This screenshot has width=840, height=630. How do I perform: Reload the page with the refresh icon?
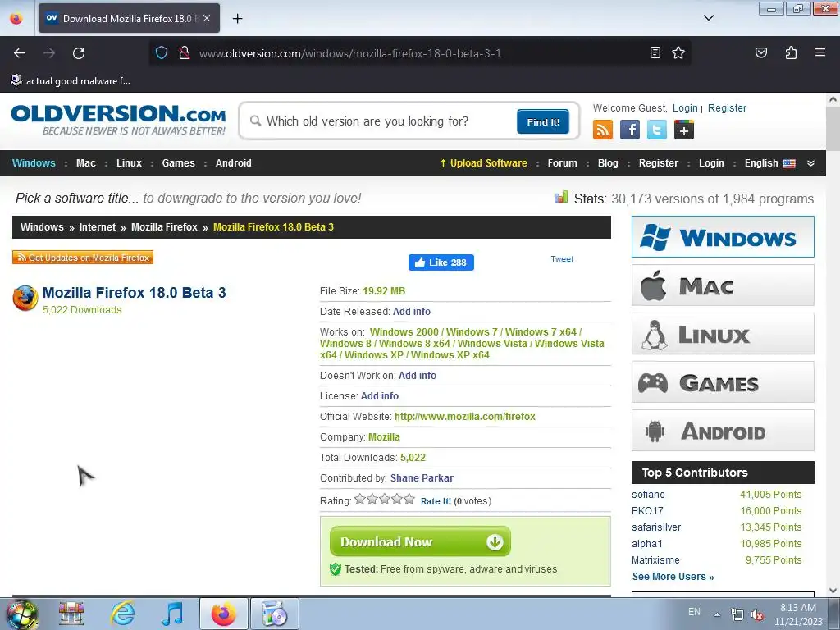pos(79,53)
